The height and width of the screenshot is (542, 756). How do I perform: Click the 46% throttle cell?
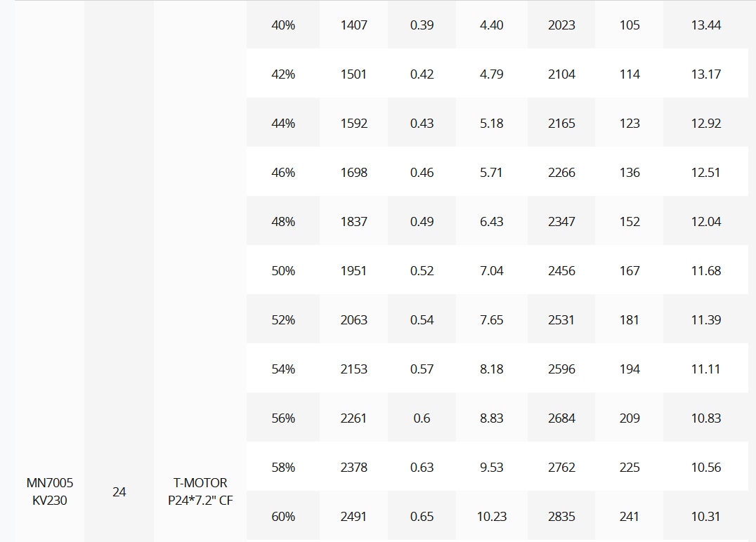pos(283,173)
